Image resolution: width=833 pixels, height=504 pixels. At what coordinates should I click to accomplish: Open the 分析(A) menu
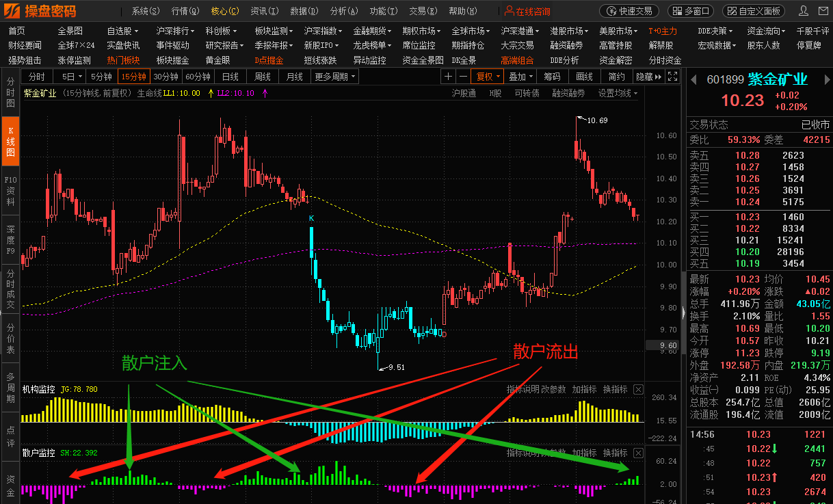tap(343, 11)
